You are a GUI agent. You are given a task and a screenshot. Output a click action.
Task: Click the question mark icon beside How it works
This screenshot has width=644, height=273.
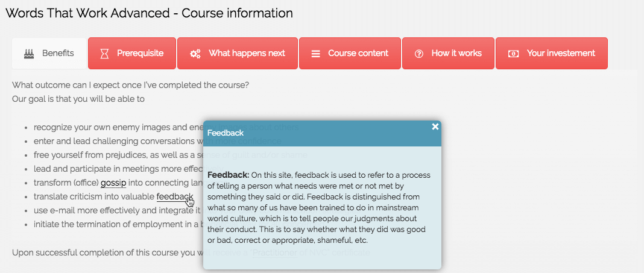click(419, 54)
